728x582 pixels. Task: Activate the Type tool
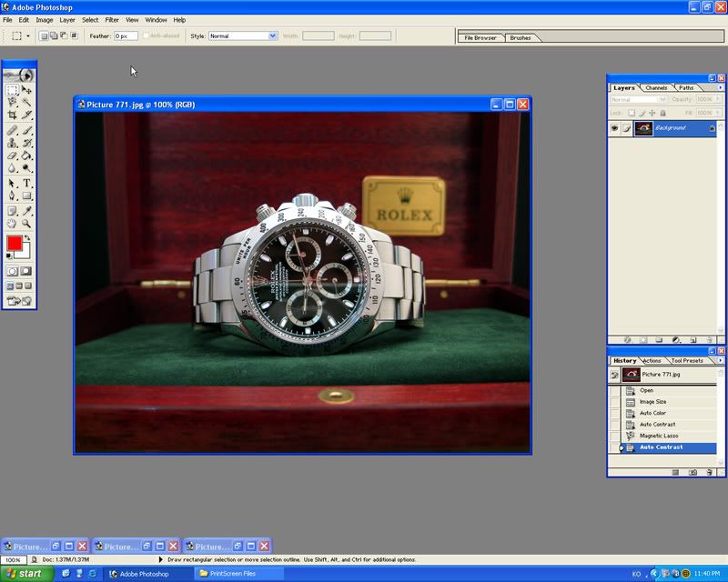pyautogui.click(x=26, y=184)
